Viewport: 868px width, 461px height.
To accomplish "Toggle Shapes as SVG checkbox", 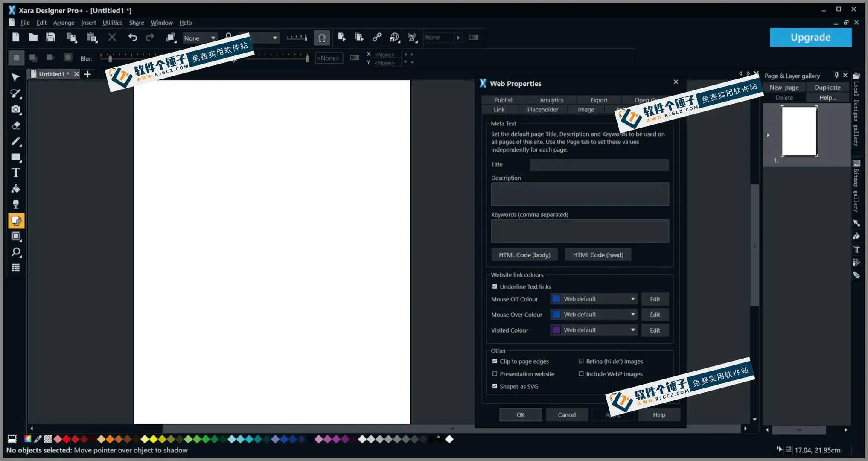I will tap(495, 386).
